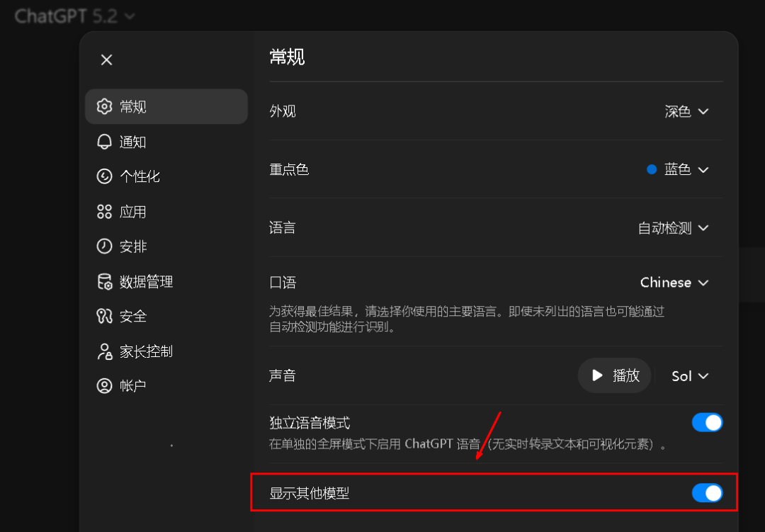Viewport: 765px width, 532px height.
Task: Click the 为获得最佳结果 description text
Action: coord(467,319)
